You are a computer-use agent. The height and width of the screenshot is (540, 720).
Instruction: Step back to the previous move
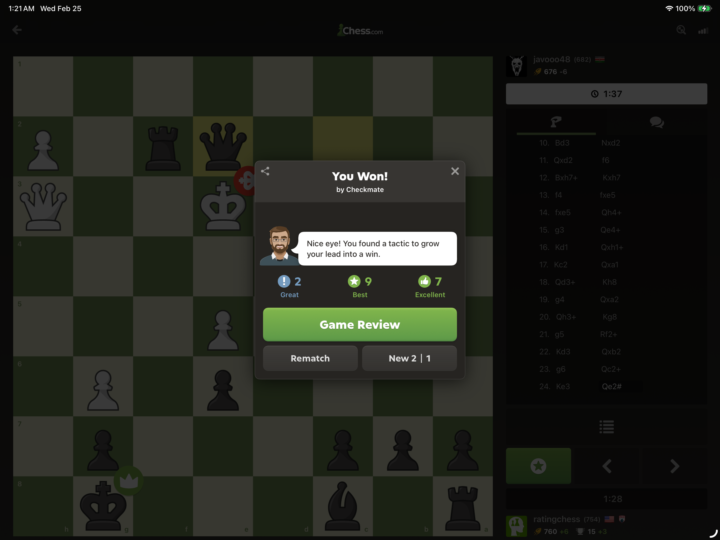tap(607, 466)
